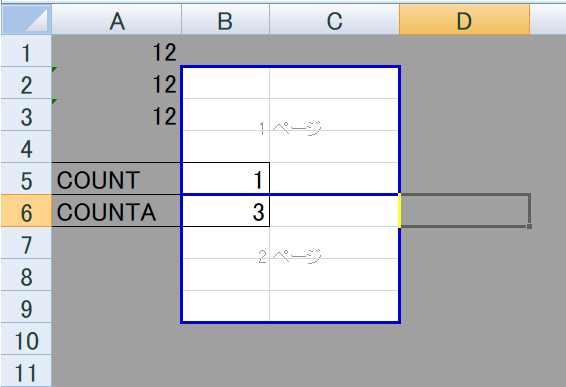Click cell A3 containing 12

117,114
